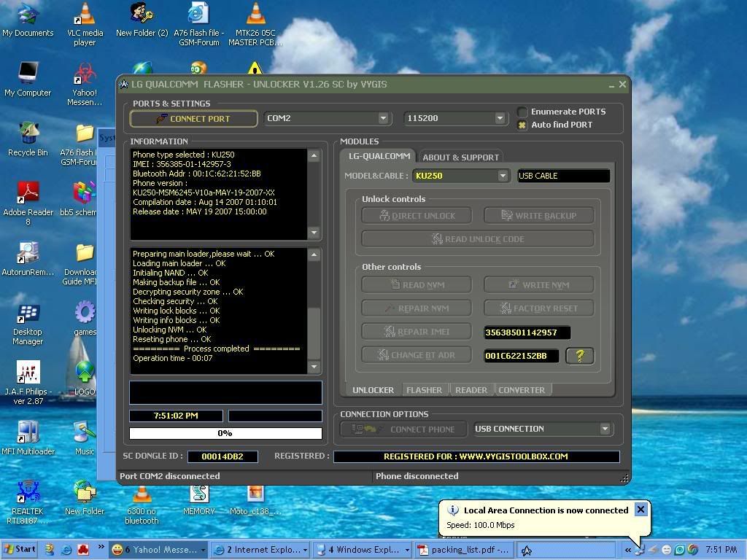Viewport: 747px width, 560px height.
Task: Launch Adobe Reader 8 shortcut
Action: click(x=28, y=203)
